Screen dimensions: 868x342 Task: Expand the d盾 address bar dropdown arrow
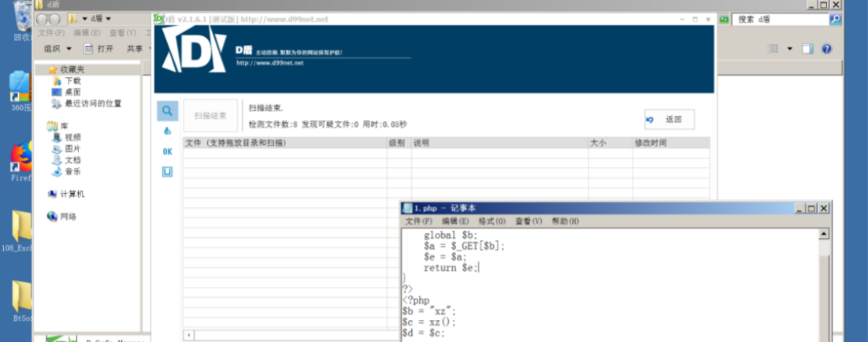point(108,19)
